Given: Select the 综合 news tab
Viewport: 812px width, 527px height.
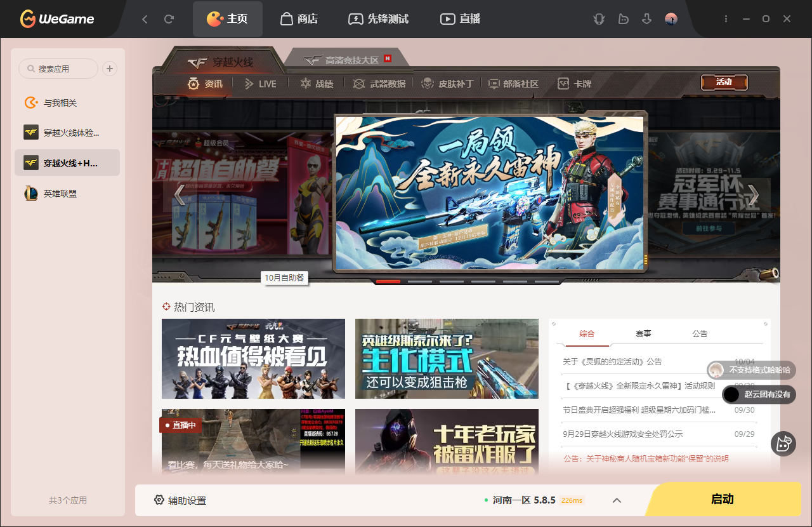Looking at the screenshot, I should click(x=587, y=333).
